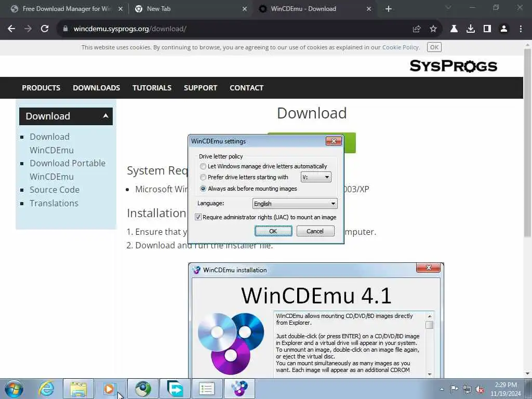This screenshot has width=532, height=399.
Task: Close the New Tab tab
Action: point(245,9)
